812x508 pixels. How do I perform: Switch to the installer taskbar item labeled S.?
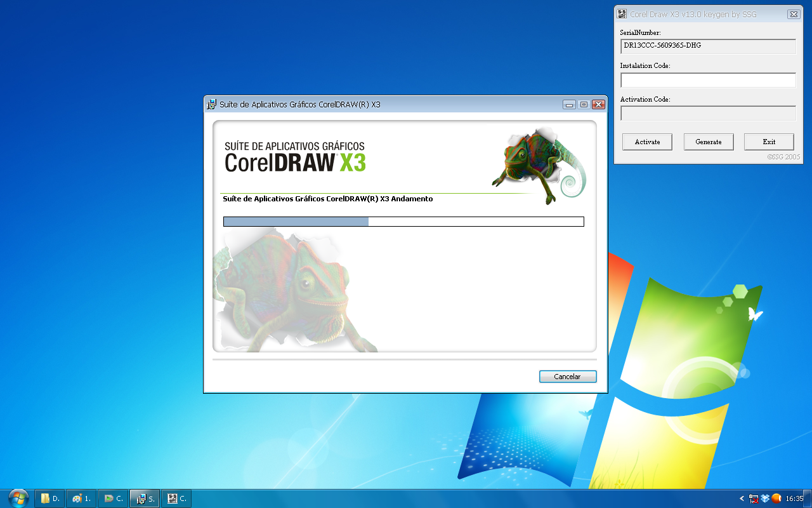(145, 498)
